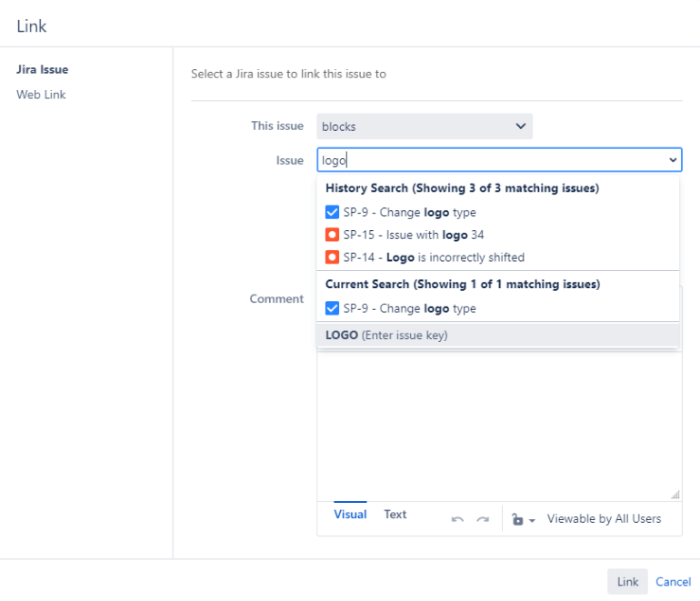The width and height of the screenshot is (700, 601).
Task: Undo the last comment edit
Action: click(457, 519)
